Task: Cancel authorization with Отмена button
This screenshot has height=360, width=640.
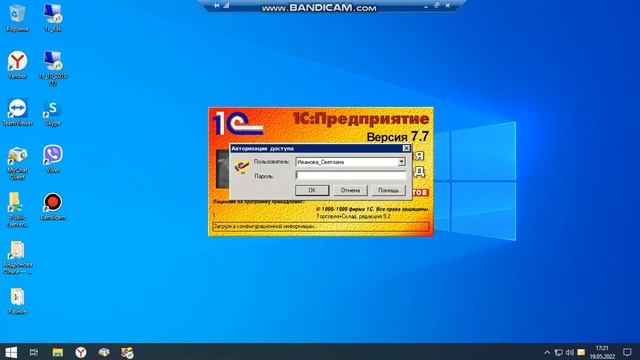Action: pos(350,190)
